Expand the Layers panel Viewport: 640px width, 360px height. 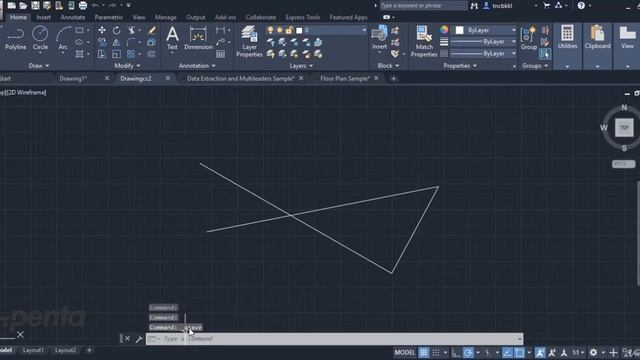pos(301,66)
